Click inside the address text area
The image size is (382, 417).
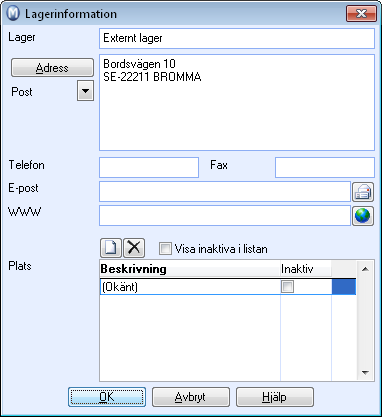237,103
